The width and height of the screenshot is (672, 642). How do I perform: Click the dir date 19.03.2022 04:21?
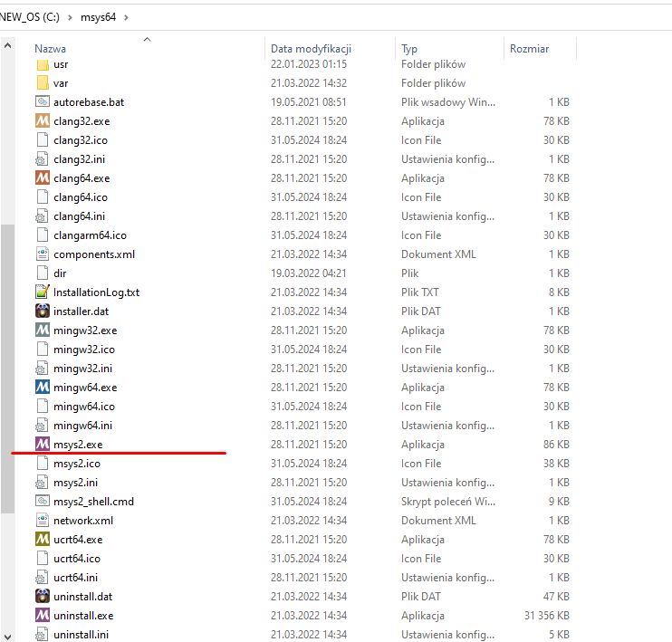pyautogui.click(x=309, y=273)
